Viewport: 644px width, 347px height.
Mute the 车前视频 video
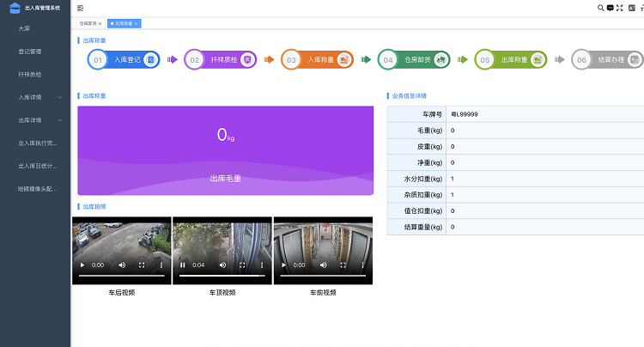pos(323,265)
